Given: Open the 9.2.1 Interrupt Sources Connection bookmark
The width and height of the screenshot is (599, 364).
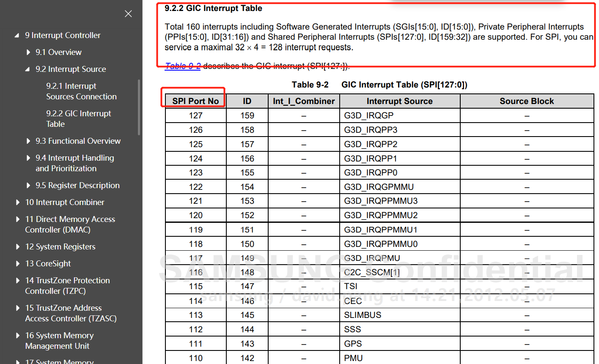Looking at the screenshot, I should pos(81,91).
